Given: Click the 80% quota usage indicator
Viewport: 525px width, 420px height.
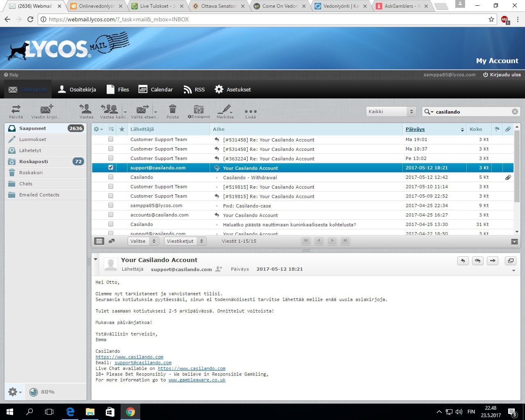Looking at the screenshot, I should pos(42,392).
